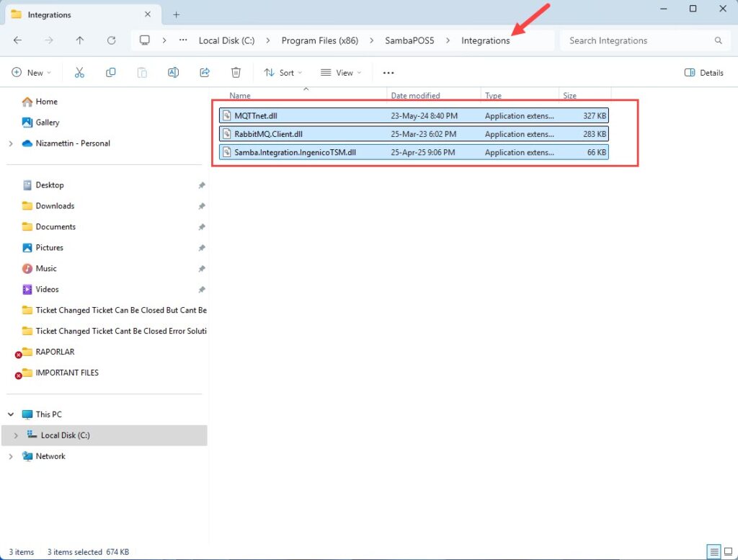Click the Paste clipboard icon
The image size is (738, 560).
(x=142, y=73)
